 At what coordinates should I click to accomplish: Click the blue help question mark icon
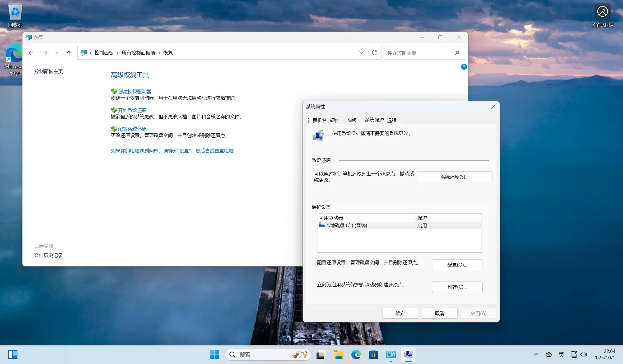pyautogui.click(x=464, y=67)
